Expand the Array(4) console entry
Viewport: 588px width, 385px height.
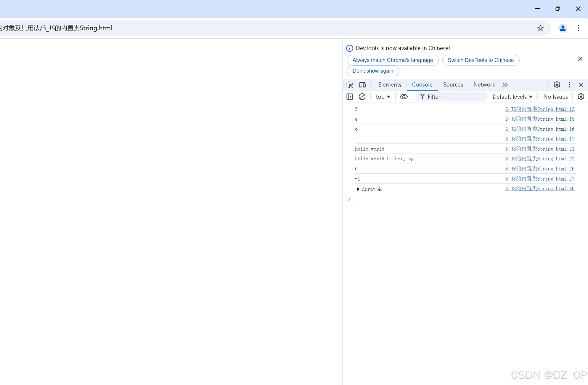click(358, 189)
